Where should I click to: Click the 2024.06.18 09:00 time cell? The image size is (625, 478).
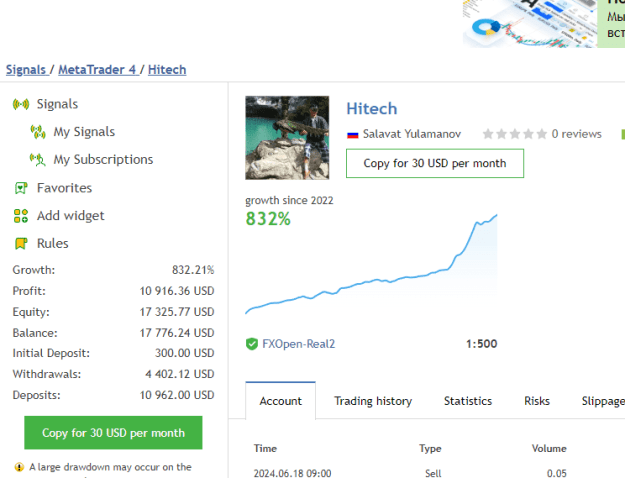(x=292, y=473)
